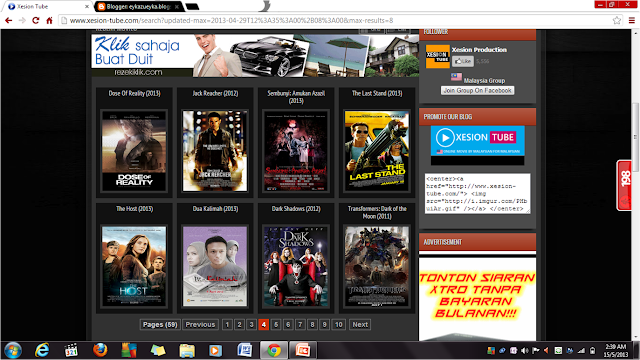Click inside the Promote Our Blog code box
640x360 pixels.
click(477, 193)
